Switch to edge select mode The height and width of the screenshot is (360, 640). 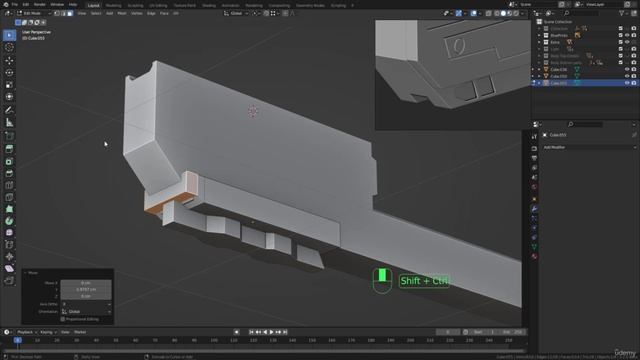click(x=64, y=13)
